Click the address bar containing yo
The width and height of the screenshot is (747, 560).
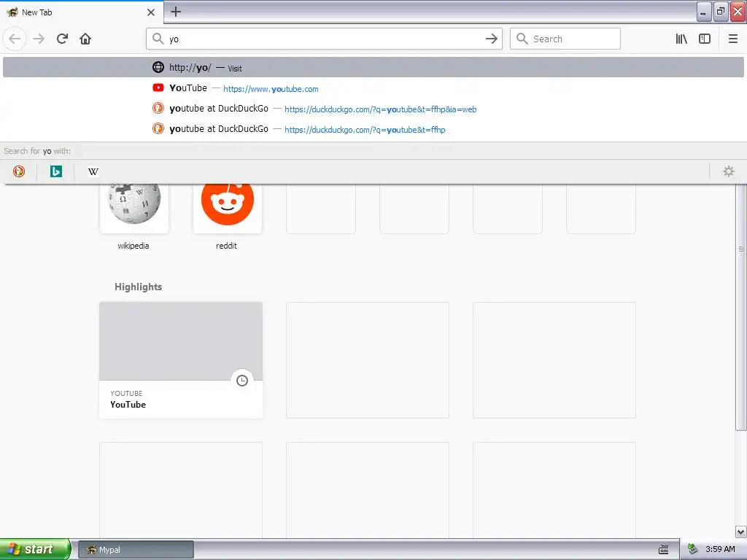[324, 39]
